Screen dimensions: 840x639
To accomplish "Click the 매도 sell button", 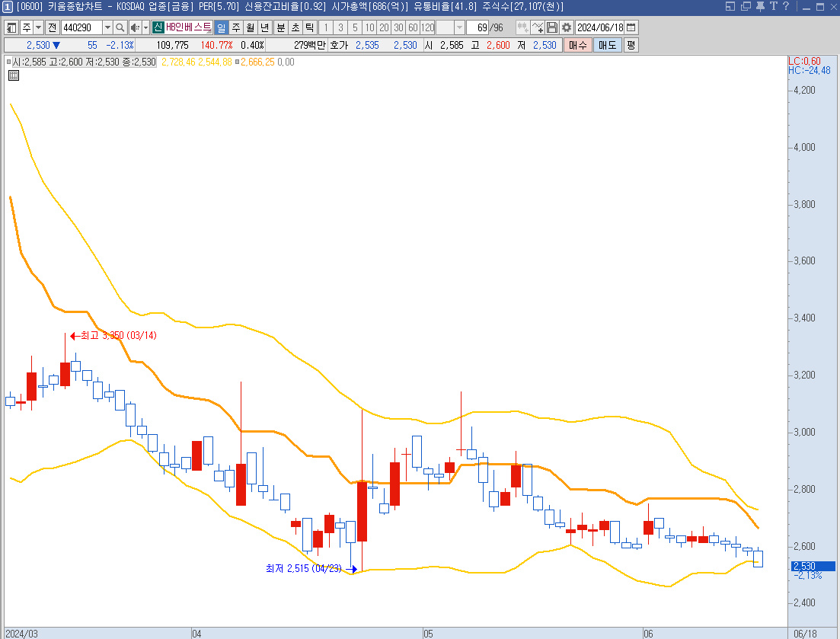I will [608, 45].
